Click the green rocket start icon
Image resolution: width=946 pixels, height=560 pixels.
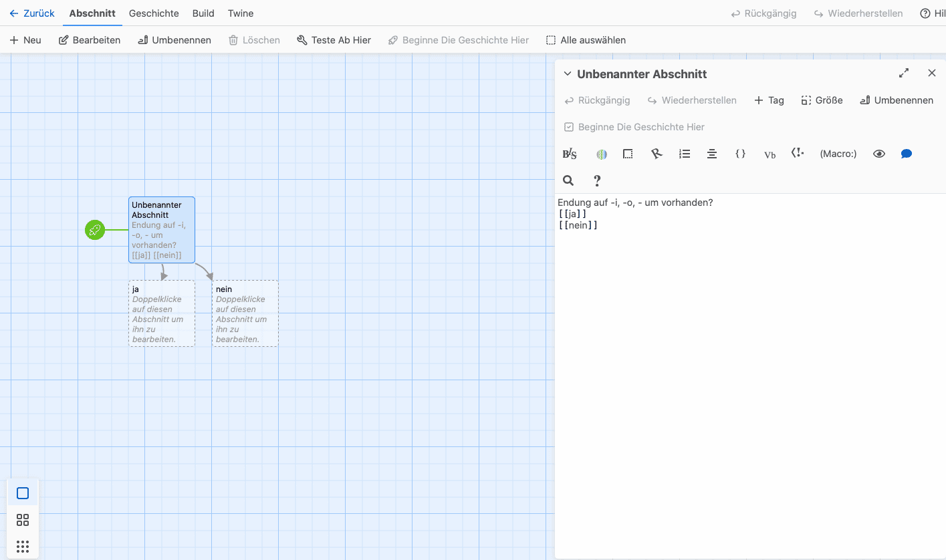pos(95,230)
